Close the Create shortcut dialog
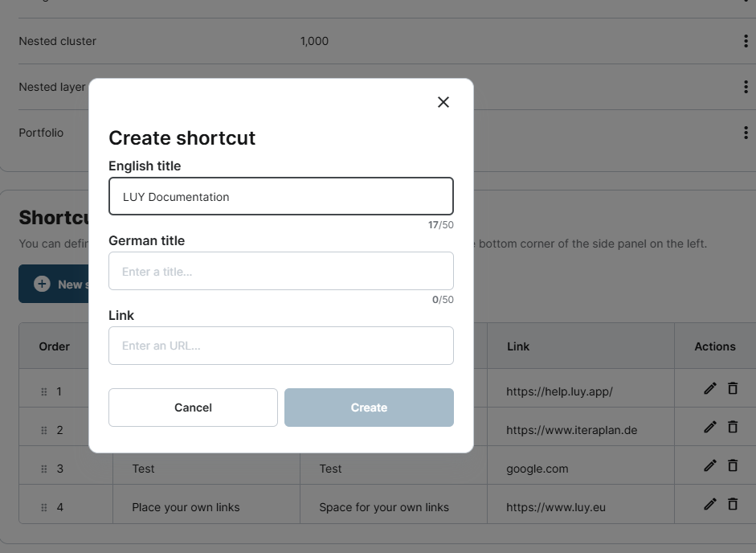The height and width of the screenshot is (553, 756). (443, 102)
